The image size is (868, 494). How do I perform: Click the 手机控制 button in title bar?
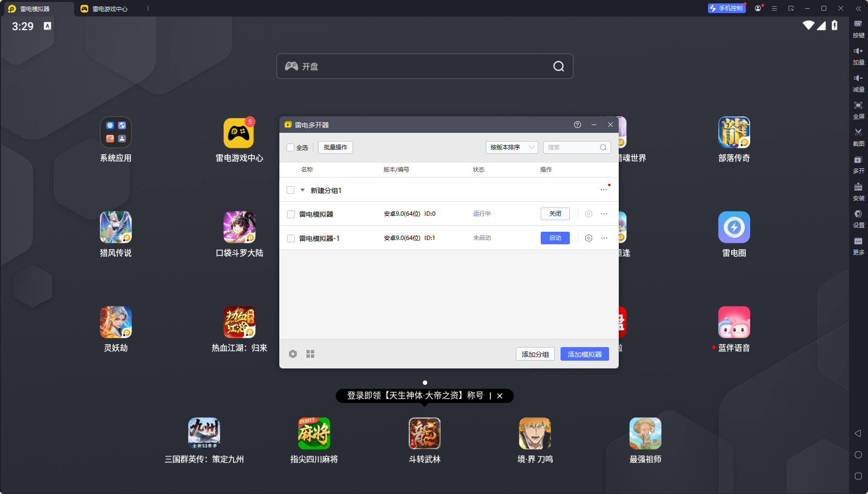726,8
